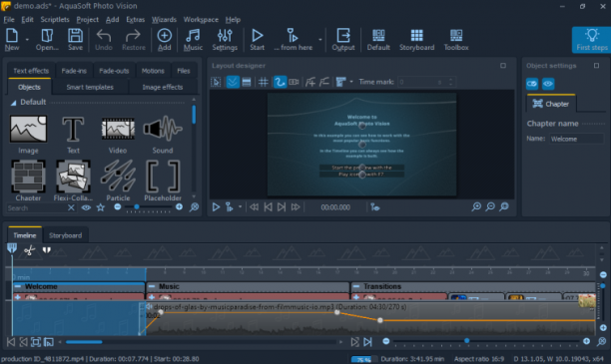Click the scissors cut tool in timeline
This screenshot has height=364, width=611.
pos(29,250)
